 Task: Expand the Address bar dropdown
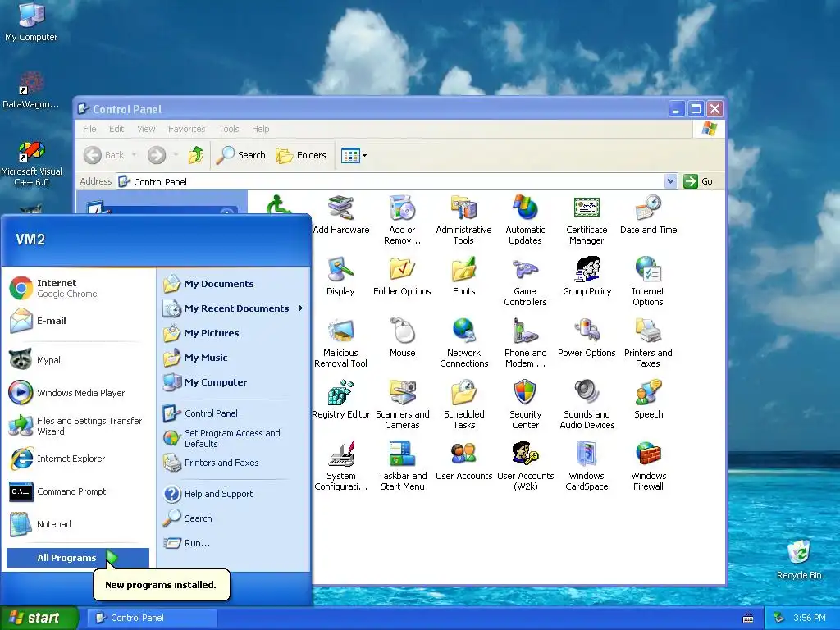[x=670, y=181]
